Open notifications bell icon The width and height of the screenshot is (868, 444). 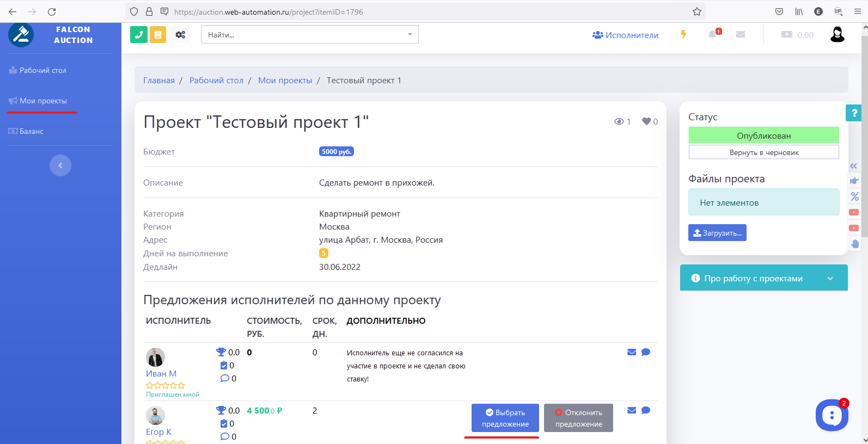coord(712,35)
